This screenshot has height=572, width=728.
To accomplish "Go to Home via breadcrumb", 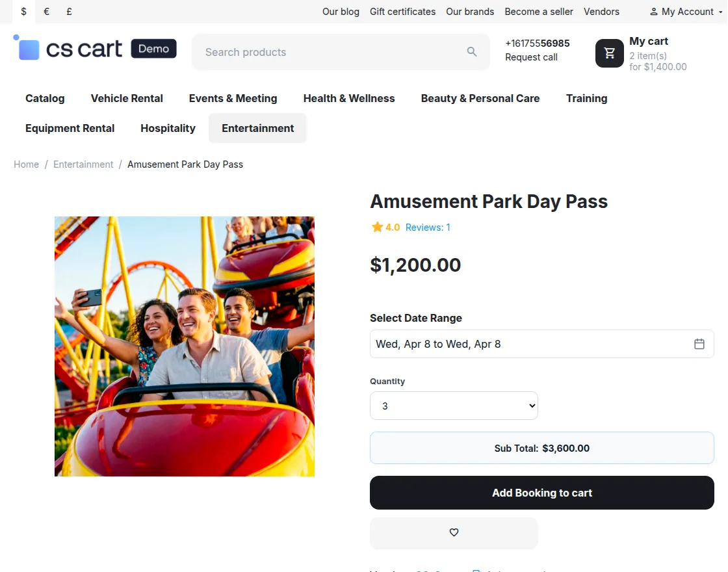I will 26,164.
